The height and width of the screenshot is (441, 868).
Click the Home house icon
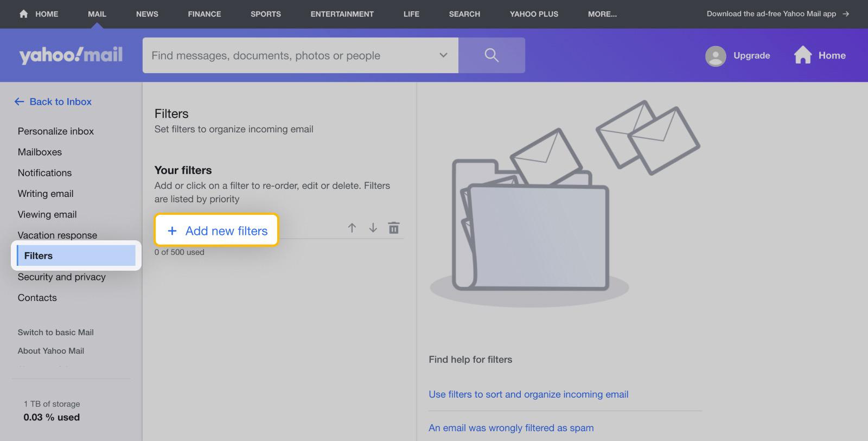tap(803, 55)
